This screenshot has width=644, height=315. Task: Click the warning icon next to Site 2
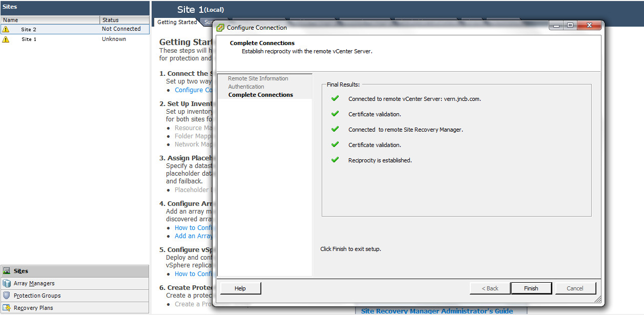click(6, 29)
